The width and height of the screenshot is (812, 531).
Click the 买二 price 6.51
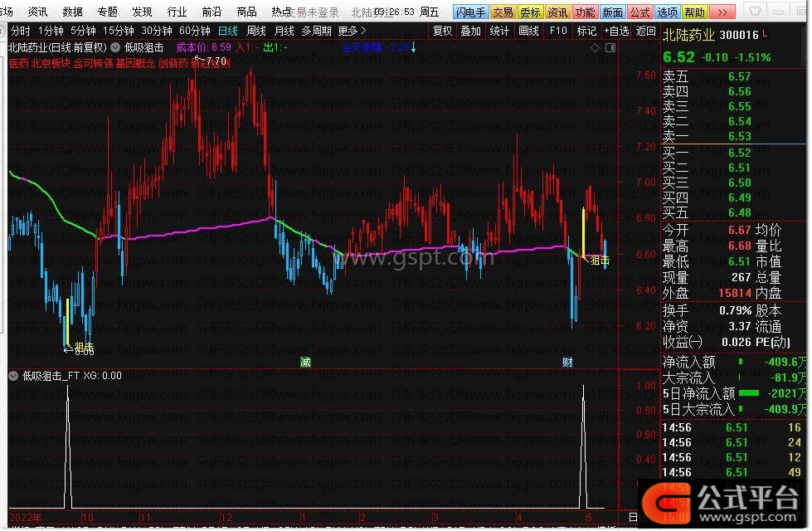[740, 168]
